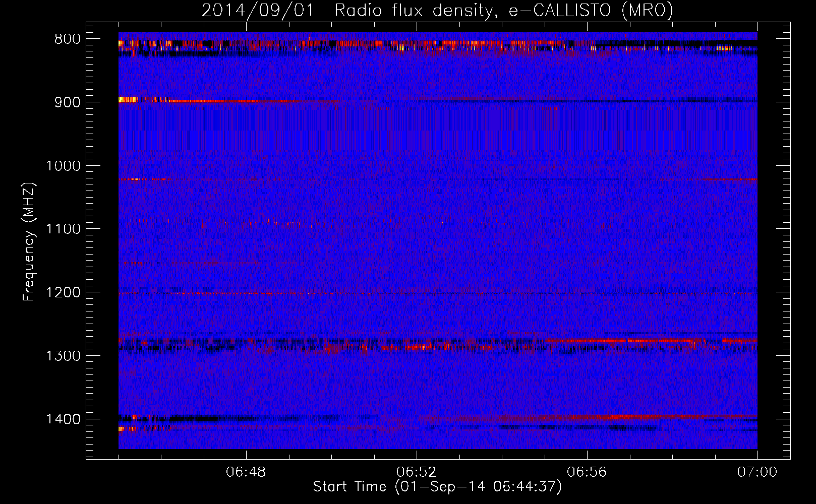The height and width of the screenshot is (504, 816).
Task: Click the 1200 frequency tick label
Action: point(64,293)
